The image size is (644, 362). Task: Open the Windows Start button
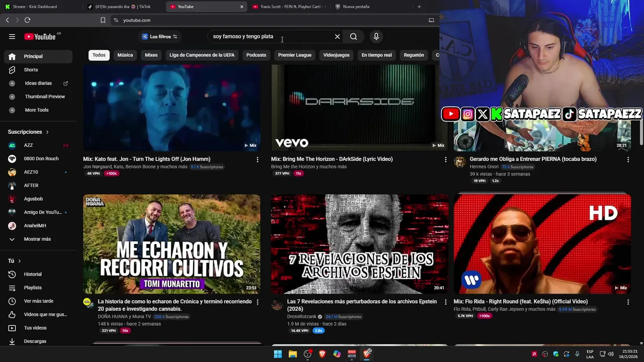click(x=278, y=354)
